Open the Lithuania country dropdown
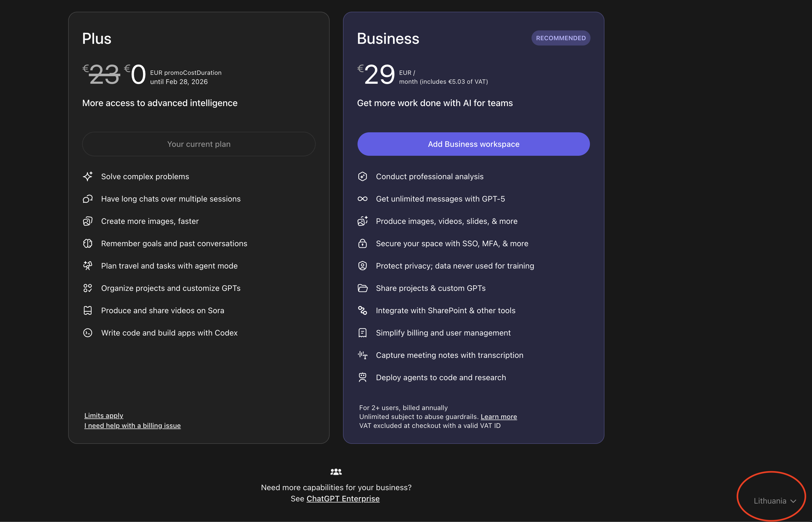812x522 pixels. (x=775, y=501)
